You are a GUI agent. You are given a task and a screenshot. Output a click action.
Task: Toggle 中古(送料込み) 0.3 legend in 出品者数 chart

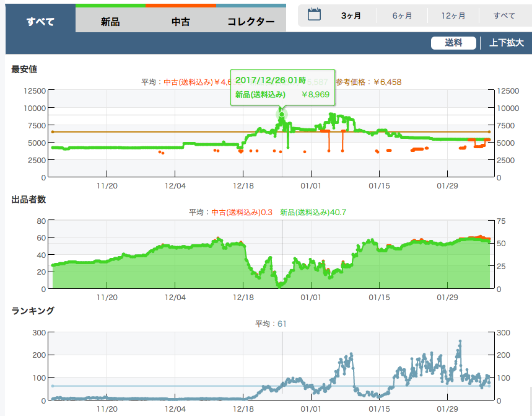(x=242, y=212)
